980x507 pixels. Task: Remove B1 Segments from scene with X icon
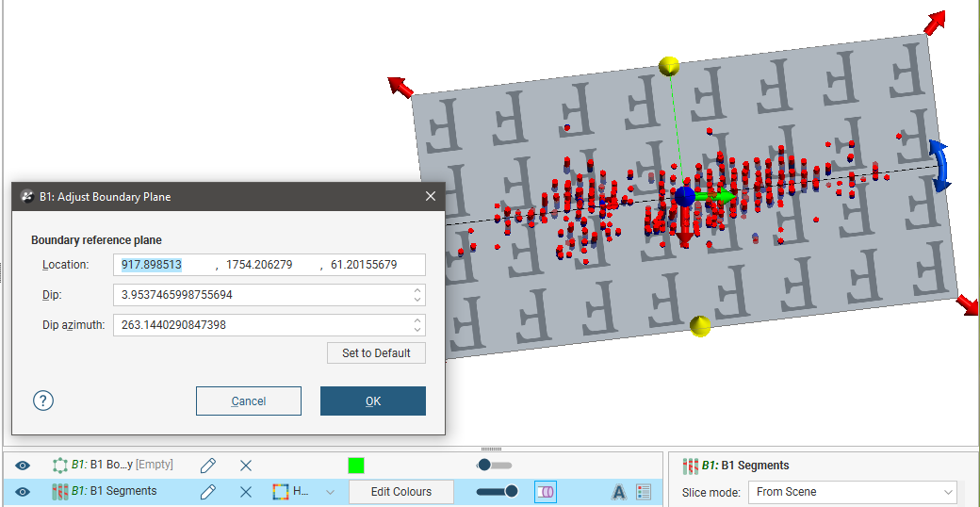click(246, 492)
